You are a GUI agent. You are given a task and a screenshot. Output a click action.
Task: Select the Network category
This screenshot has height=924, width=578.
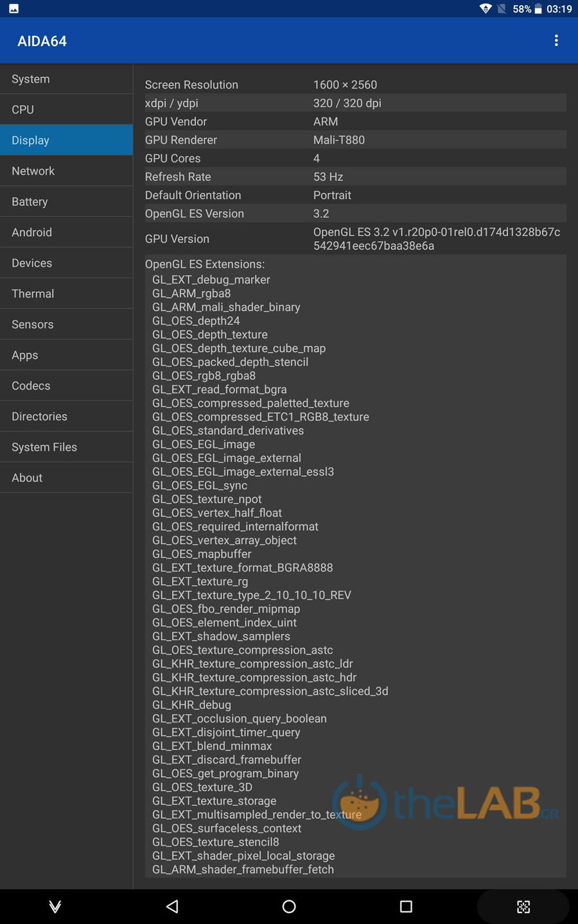[67, 171]
